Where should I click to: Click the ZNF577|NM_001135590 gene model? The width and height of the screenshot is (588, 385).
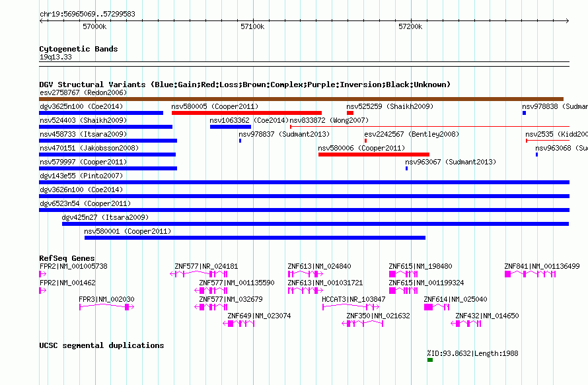211,291
